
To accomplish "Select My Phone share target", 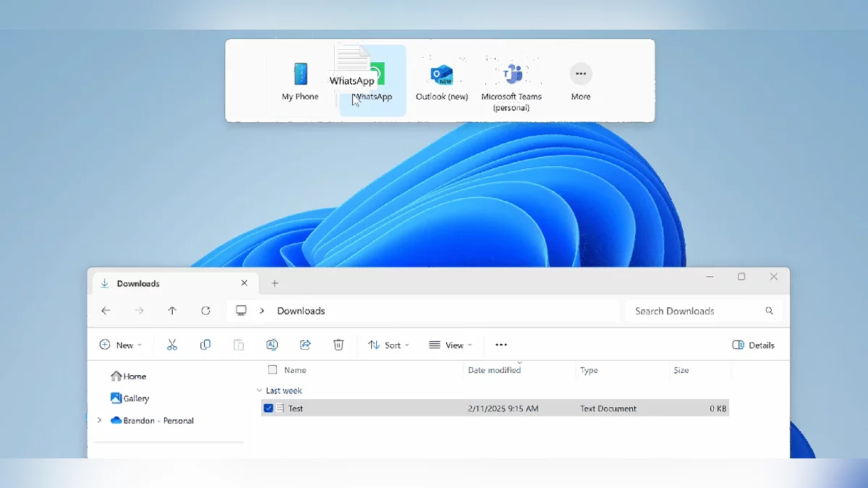I will coord(300,81).
